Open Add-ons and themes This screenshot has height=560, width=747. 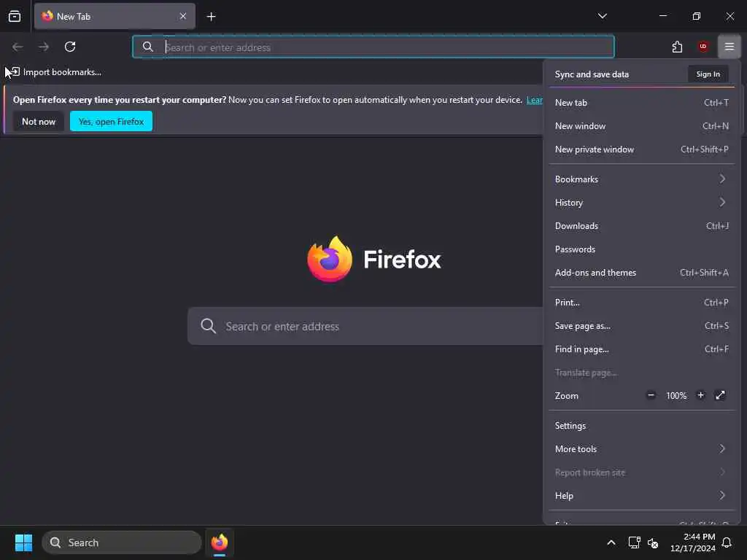pos(641,273)
